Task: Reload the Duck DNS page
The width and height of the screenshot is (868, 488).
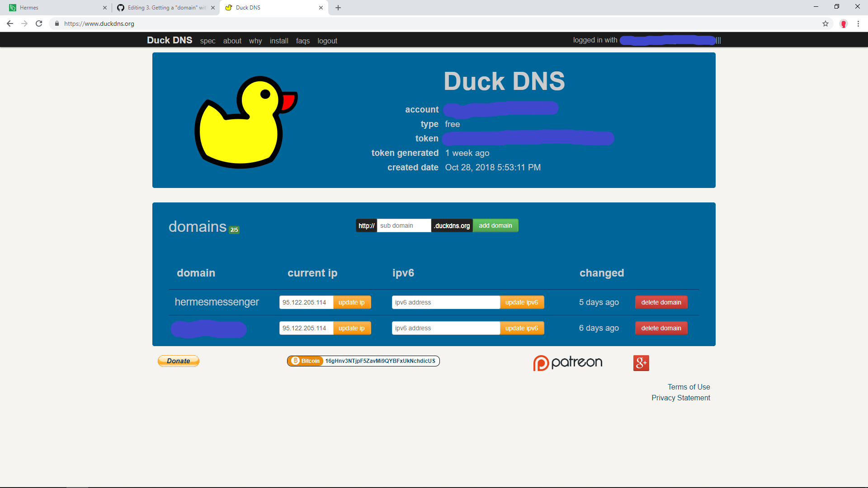Action: coord(39,23)
